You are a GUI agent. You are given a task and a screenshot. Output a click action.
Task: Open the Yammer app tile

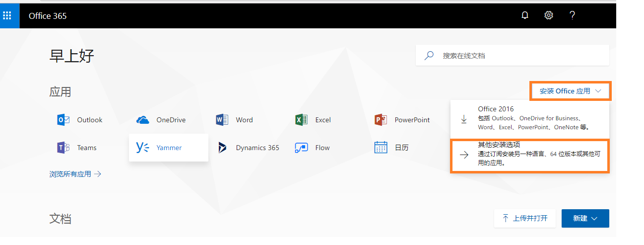168,148
